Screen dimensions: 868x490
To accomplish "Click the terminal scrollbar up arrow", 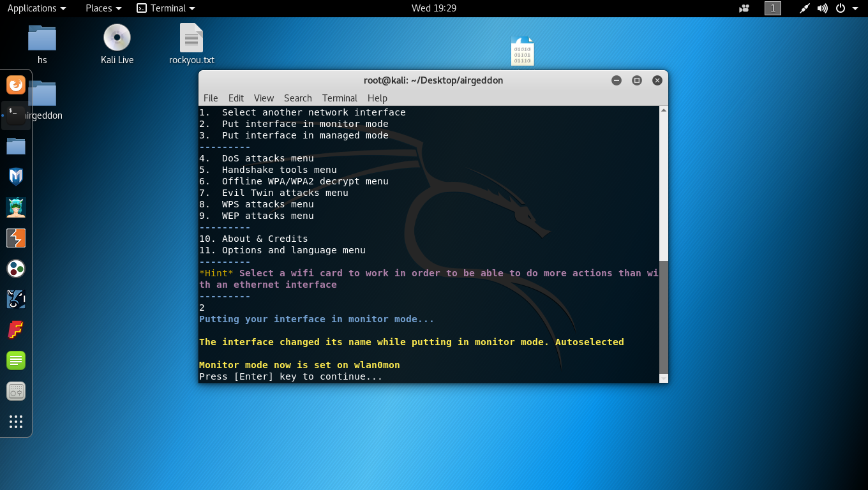I will [664, 110].
